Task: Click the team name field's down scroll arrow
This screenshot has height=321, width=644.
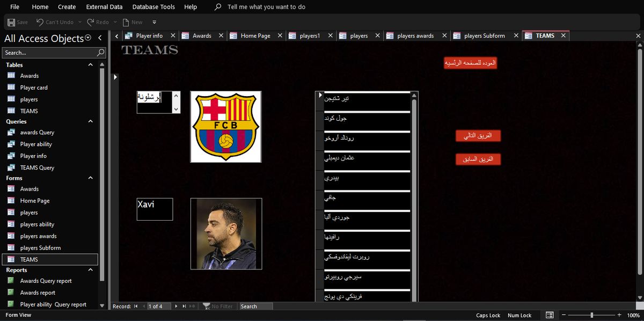Action: [176, 109]
